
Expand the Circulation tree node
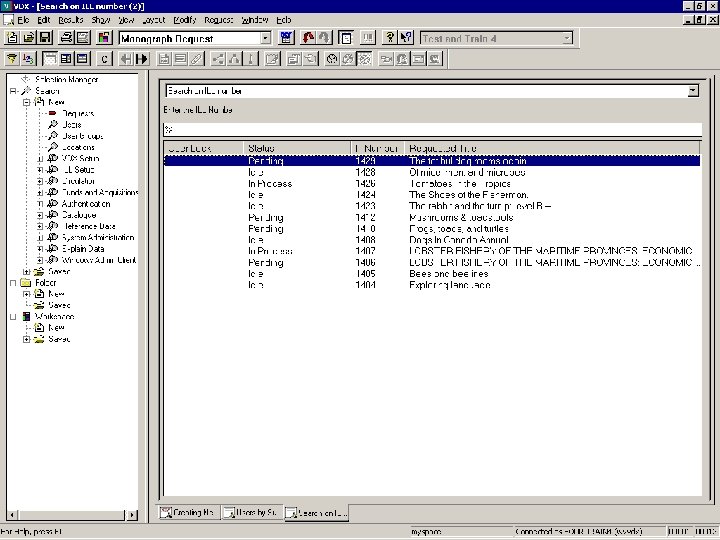coord(40,181)
